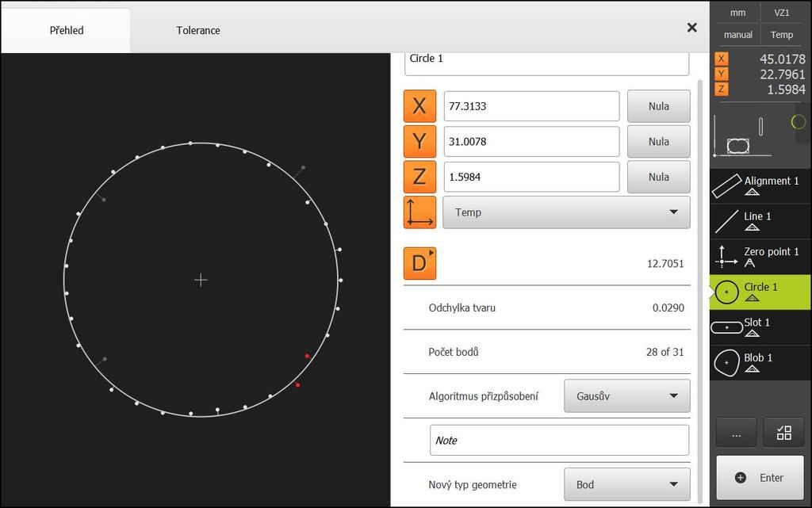Click the small X position indicator
Image resolution: width=812 pixels, height=508 pixels.
pos(722,59)
